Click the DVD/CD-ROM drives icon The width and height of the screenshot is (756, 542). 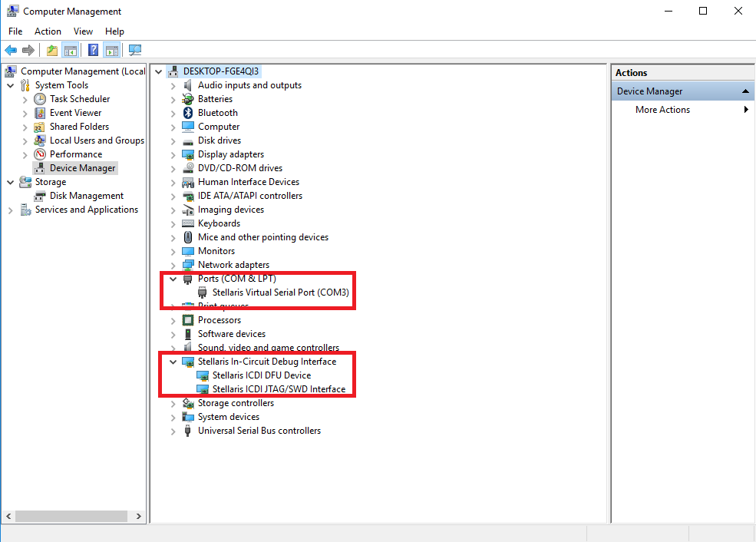click(188, 168)
